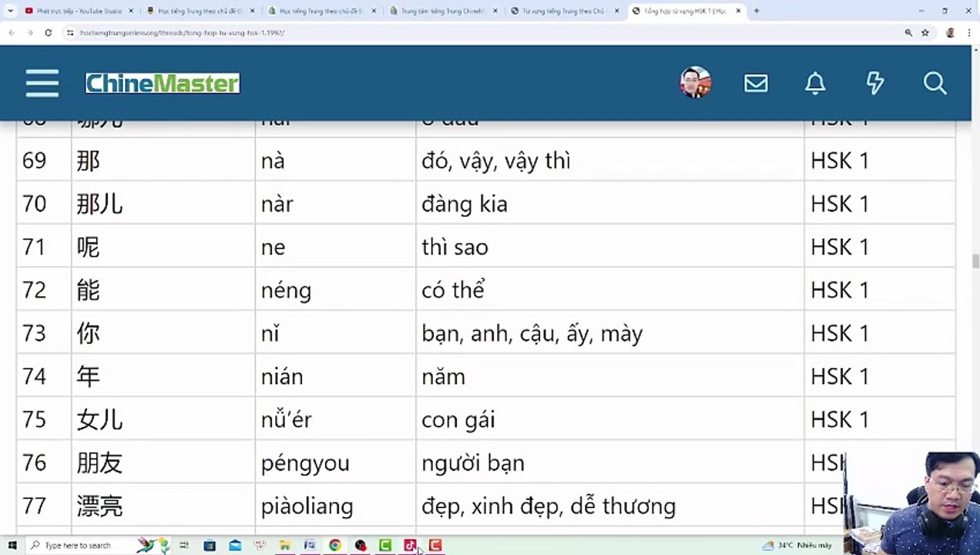Screen dimensions: 980x555
Task: Open Microsoft Store from the taskbar
Action: tap(210, 545)
